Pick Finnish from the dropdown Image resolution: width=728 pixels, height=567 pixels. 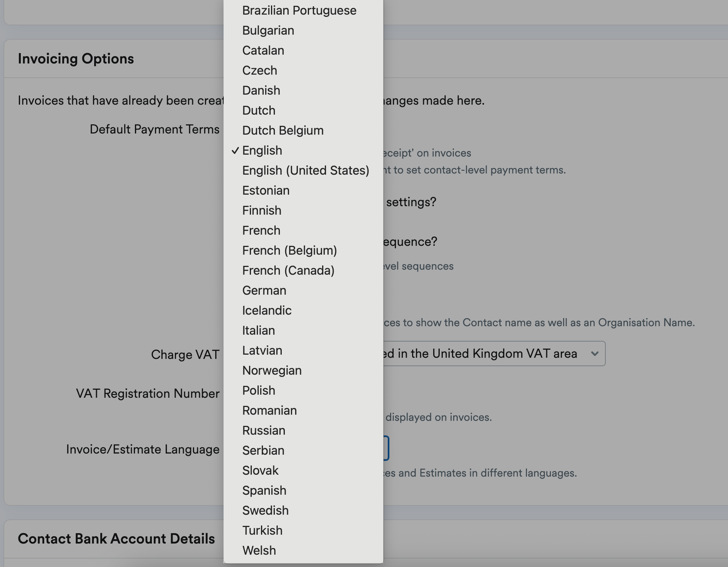coord(303,210)
